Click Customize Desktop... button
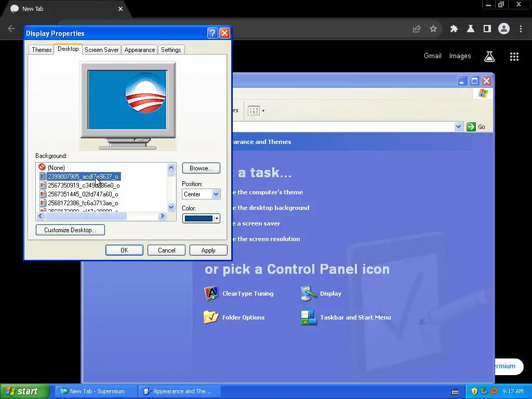 point(70,230)
